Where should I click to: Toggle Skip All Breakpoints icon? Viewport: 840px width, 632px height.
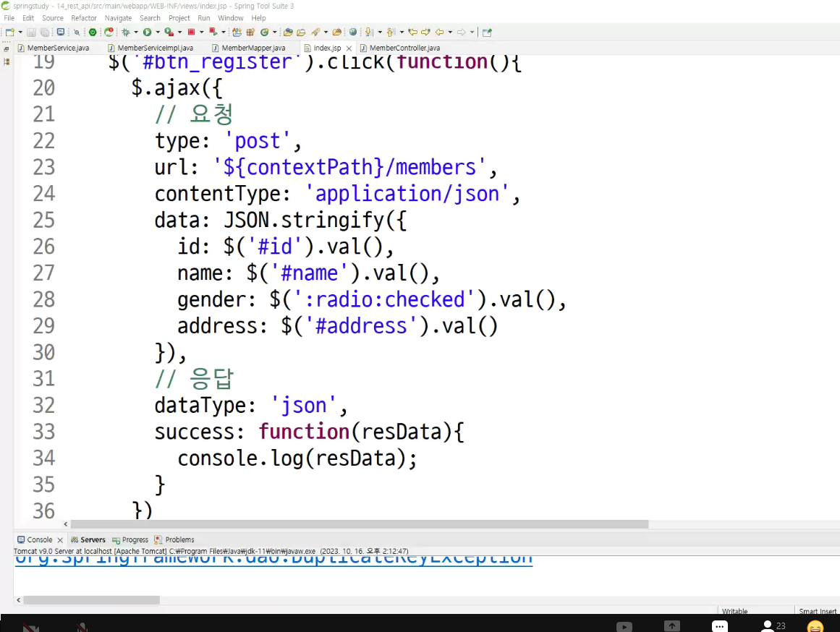point(77,32)
